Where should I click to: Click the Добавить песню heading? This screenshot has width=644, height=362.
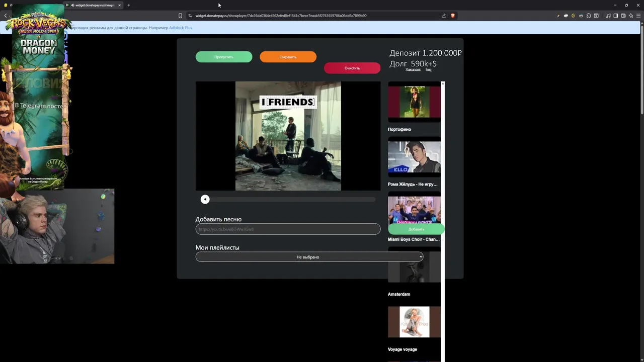218,219
